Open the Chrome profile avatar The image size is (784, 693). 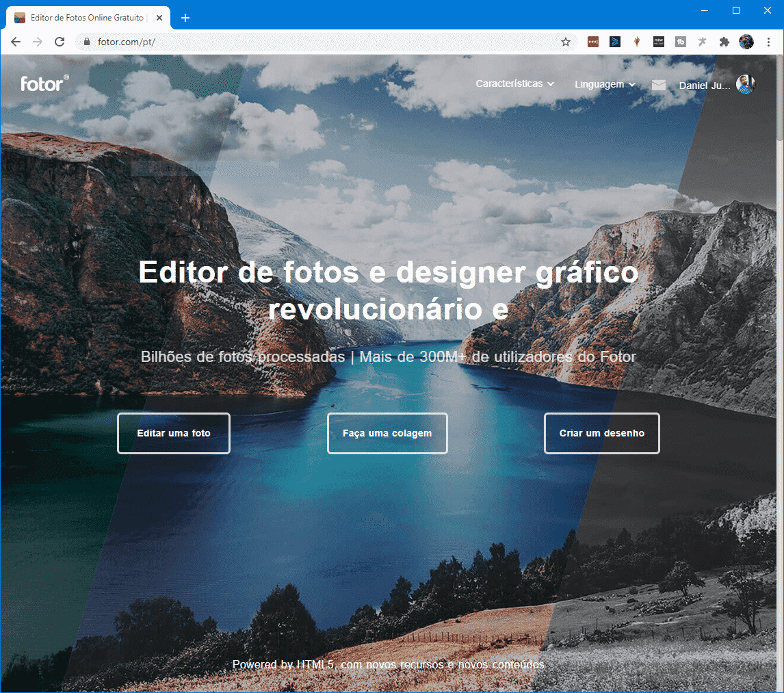(746, 42)
